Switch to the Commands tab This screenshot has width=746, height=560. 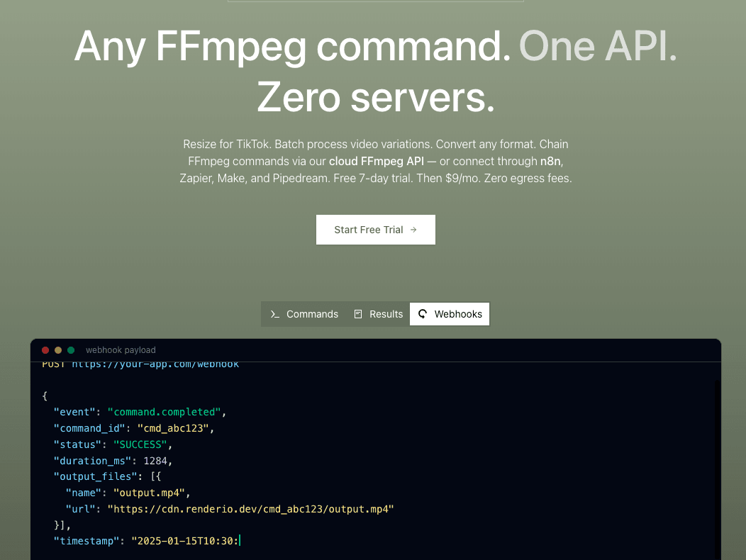pyautogui.click(x=304, y=314)
